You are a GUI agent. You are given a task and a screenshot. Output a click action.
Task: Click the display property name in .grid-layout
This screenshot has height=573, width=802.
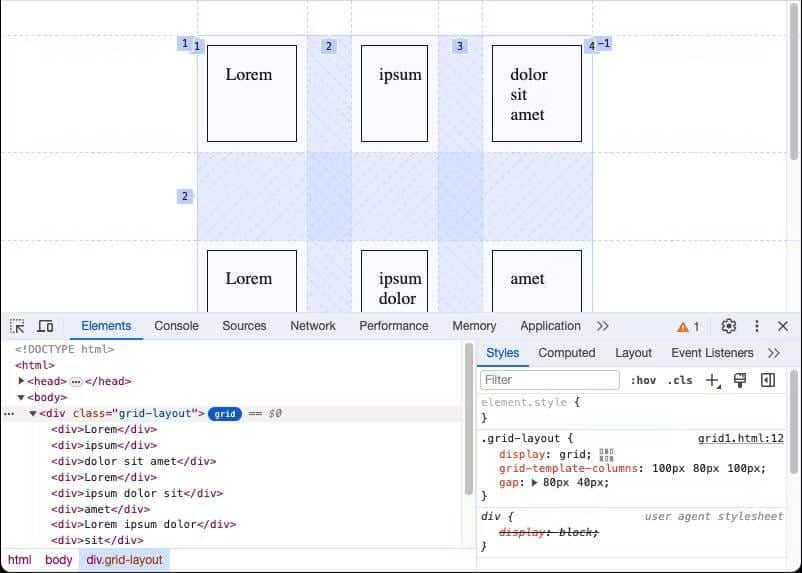tap(522, 454)
